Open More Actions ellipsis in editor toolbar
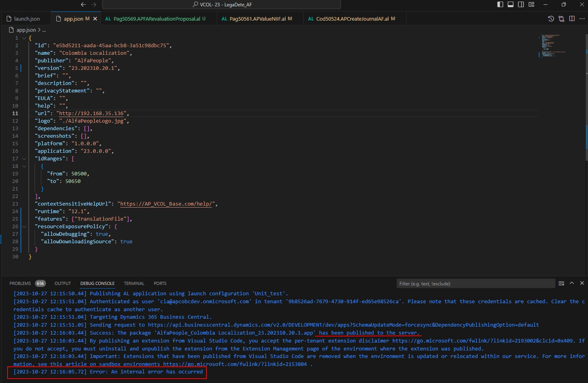 point(582,18)
